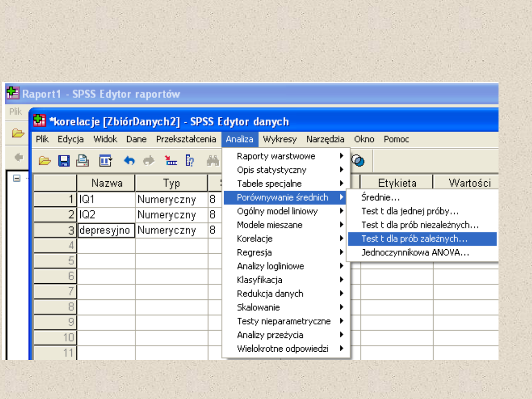Screen dimensions: 532x399
Task: Select Test t dla jednej próby
Action: point(410,211)
